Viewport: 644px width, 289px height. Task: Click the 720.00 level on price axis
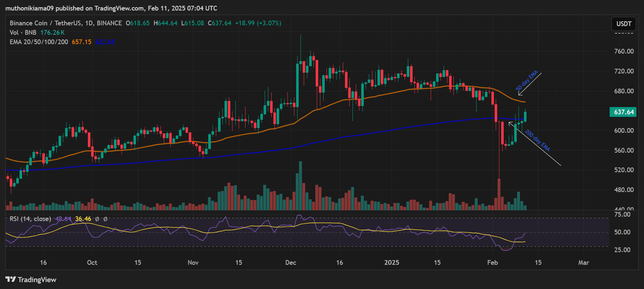624,71
